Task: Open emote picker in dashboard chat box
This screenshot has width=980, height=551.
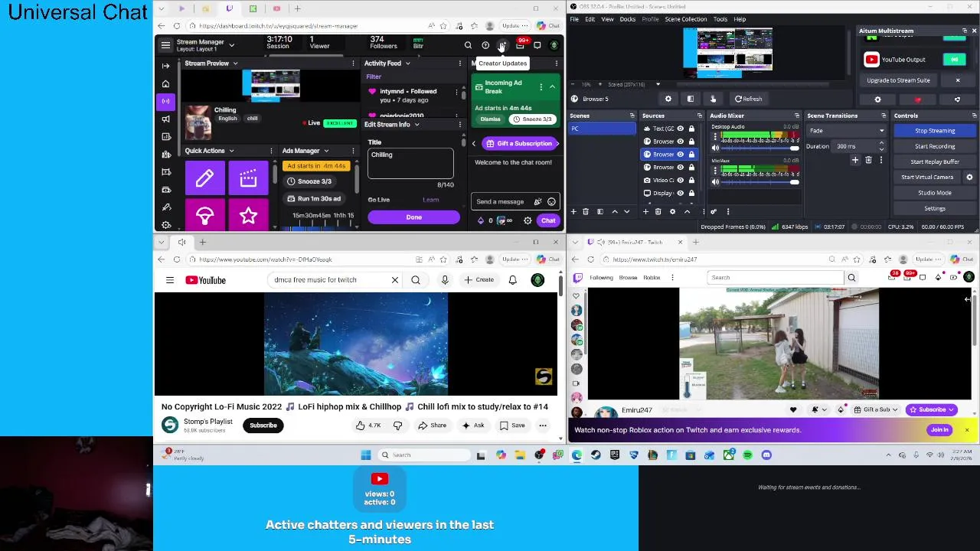Action: [x=551, y=201]
